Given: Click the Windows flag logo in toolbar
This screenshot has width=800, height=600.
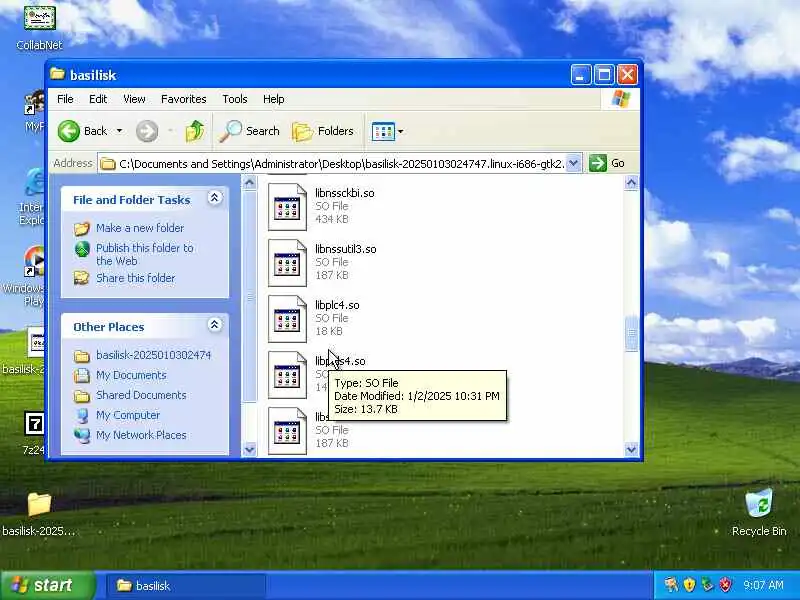Looking at the screenshot, I should point(620,98).
